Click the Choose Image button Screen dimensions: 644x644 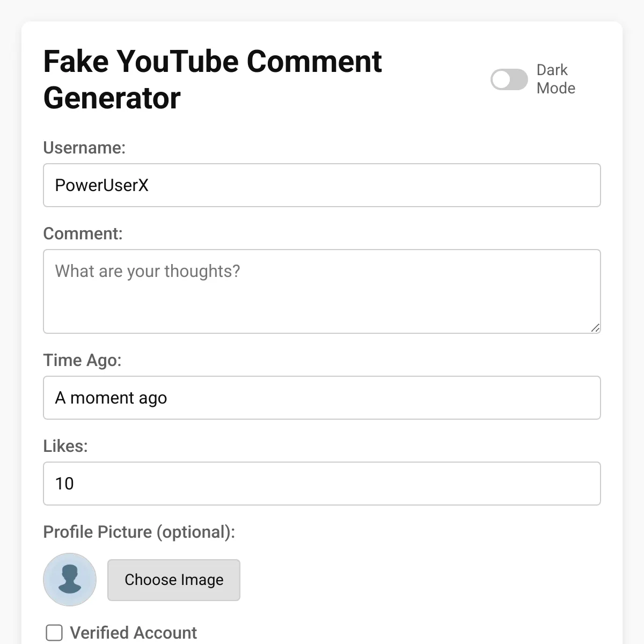click(x=174, y=580)
